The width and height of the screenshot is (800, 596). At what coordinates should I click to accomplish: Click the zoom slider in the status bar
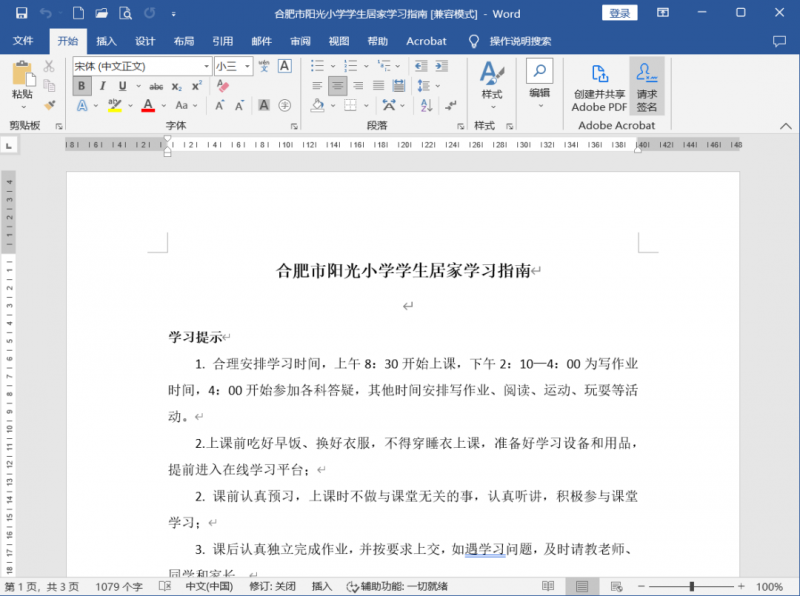(x=690, y=587)
